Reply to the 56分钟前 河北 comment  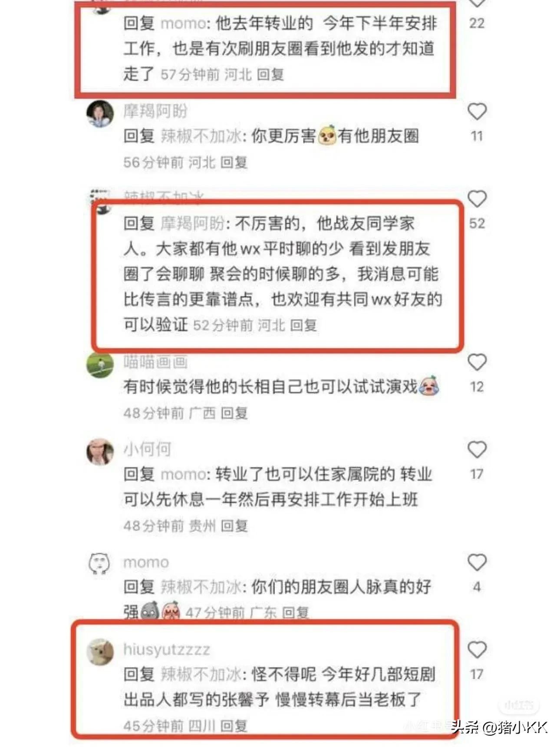click(x=234, y=162)
